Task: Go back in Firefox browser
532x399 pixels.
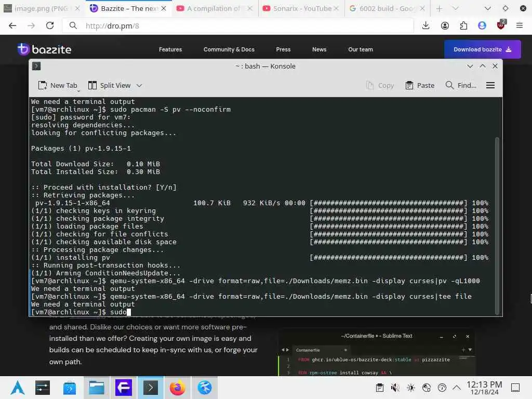Action: pos(12,26)
